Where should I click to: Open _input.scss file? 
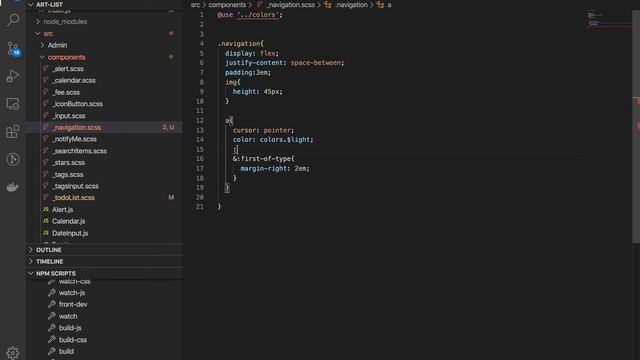pos(69,116)
